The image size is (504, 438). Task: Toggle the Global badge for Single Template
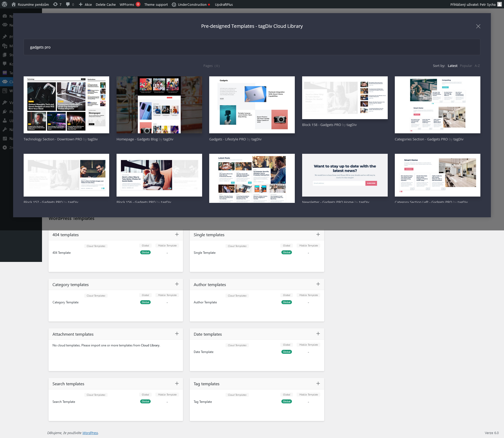[287, 252]
